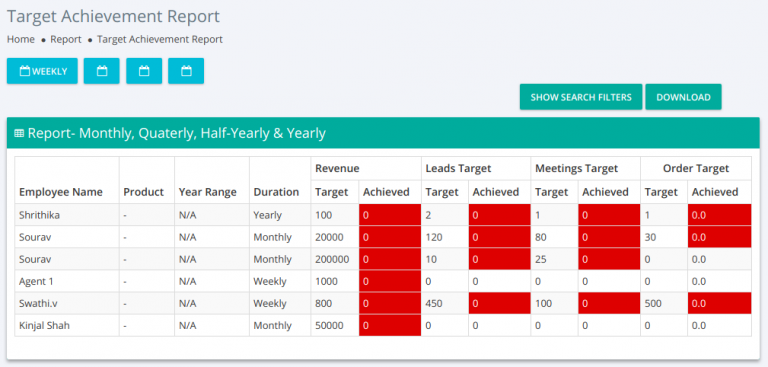Image resolution: width=768 pixels, height=367 pixels.
Task: Open the Report breadcrumb link
Action: (66, 39)
